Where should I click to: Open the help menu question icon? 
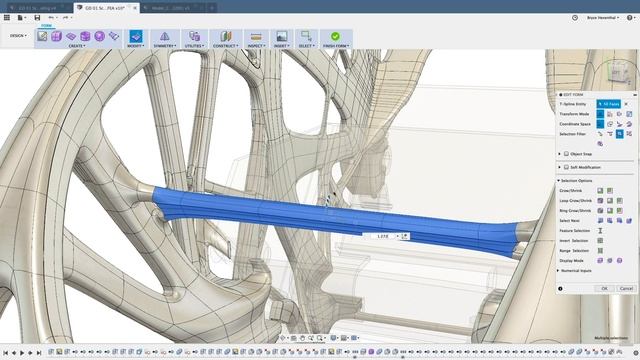point(630,18)
